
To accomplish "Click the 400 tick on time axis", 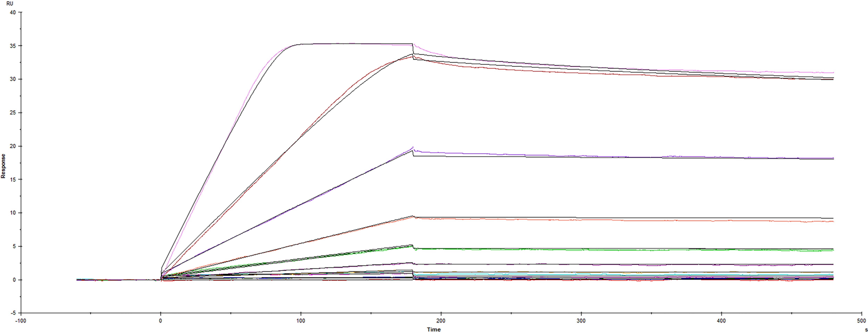I will [721, 321].
